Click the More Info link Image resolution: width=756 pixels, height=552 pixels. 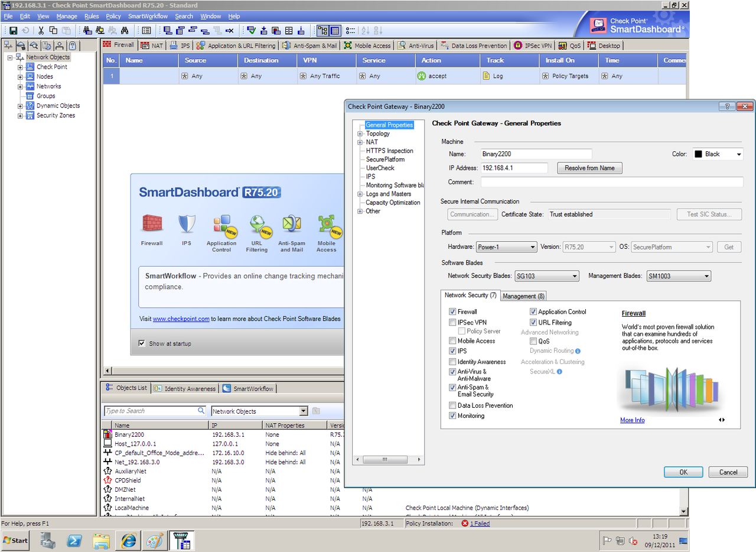click(632, 420)
